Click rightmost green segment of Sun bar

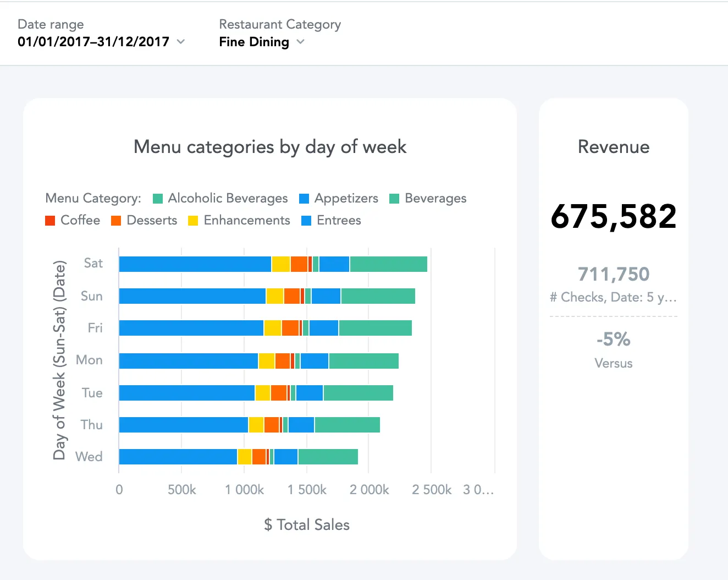point(378,296)
